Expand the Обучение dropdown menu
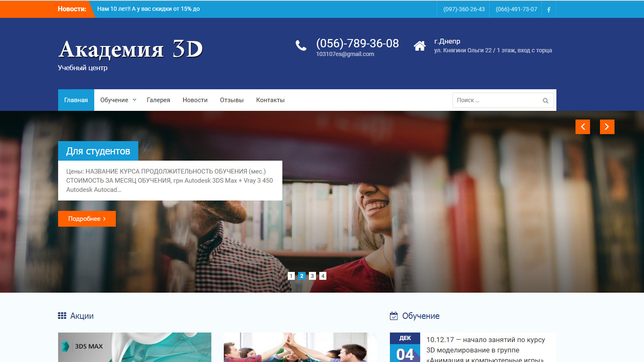The image size is (644, 362). click(x=118, y=100)
